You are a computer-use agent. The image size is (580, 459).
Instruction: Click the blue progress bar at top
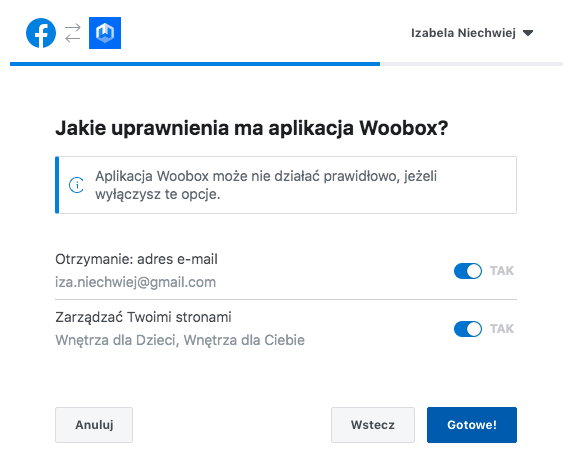(195, 64)
